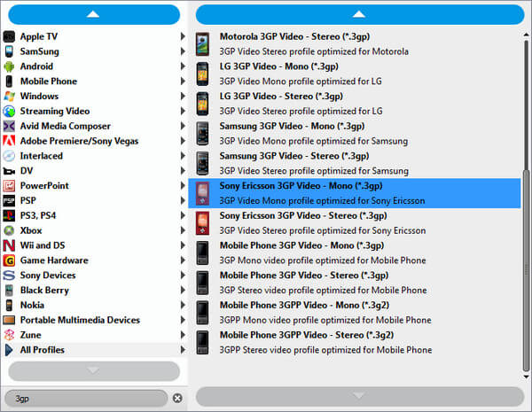
Task: Click the PlayStation PS3, PS4 icon
Action: [x=9, y=215]
